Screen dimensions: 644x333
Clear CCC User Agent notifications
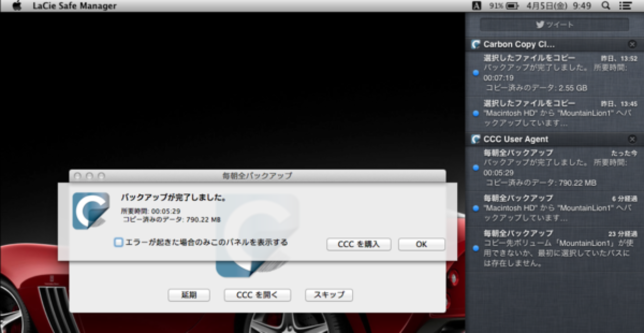tap(632, 139)
